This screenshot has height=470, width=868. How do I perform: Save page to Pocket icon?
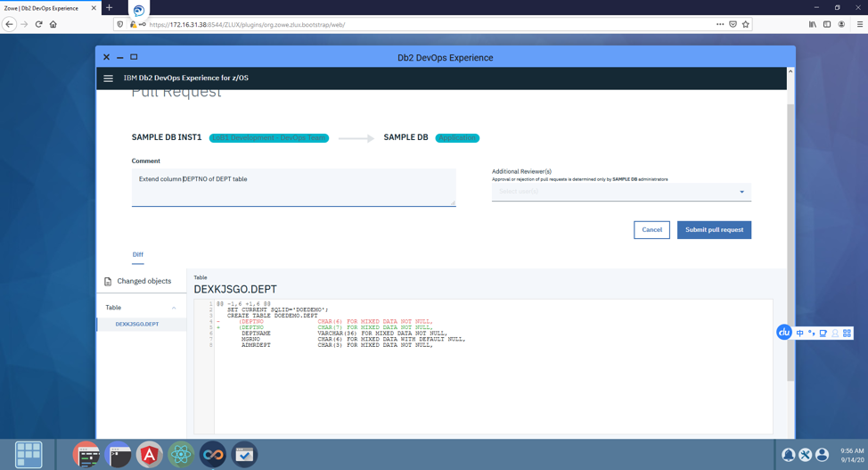point(733,24)
